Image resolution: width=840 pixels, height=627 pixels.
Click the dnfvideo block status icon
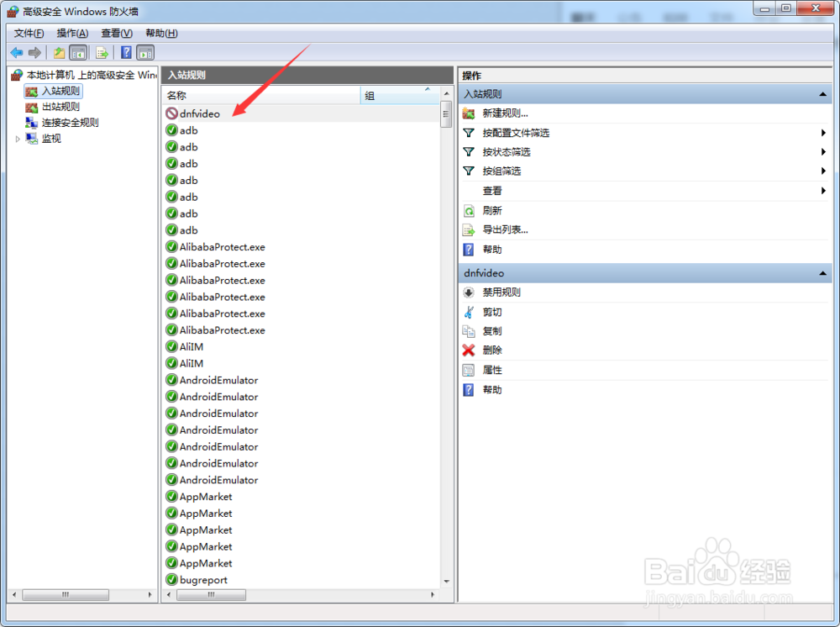pos(171,113)
